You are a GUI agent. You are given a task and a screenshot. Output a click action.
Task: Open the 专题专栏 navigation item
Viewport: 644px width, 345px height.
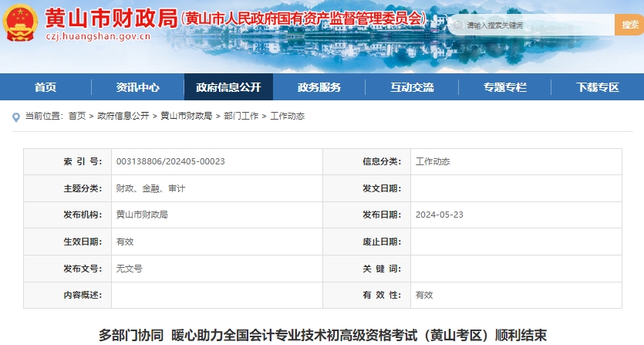(505, 87)
